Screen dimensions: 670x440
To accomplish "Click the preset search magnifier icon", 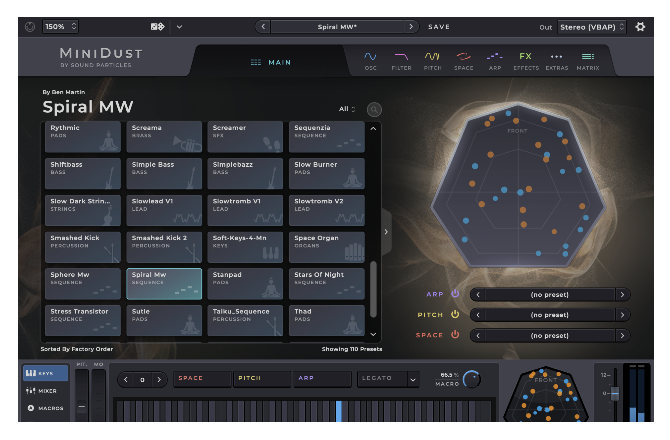I will coord(374,109).
